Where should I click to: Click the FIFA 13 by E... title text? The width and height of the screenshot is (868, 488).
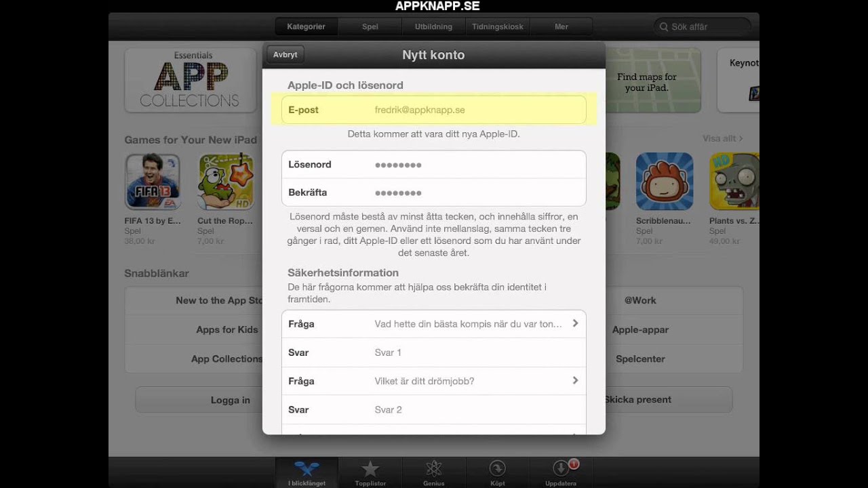(x=153, y=221)
